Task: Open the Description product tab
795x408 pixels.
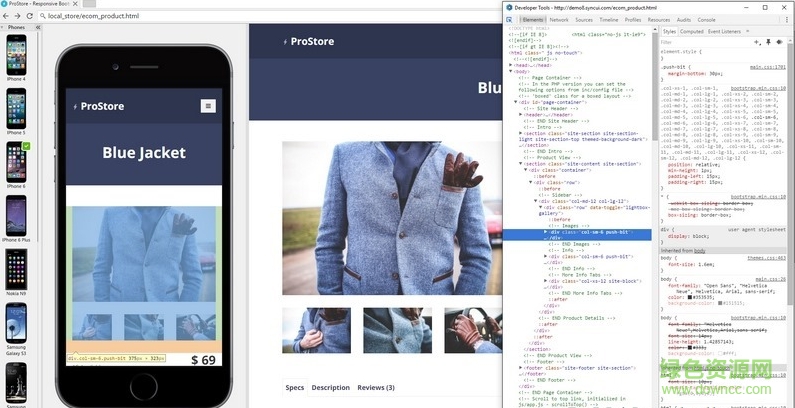Action: 330,387
